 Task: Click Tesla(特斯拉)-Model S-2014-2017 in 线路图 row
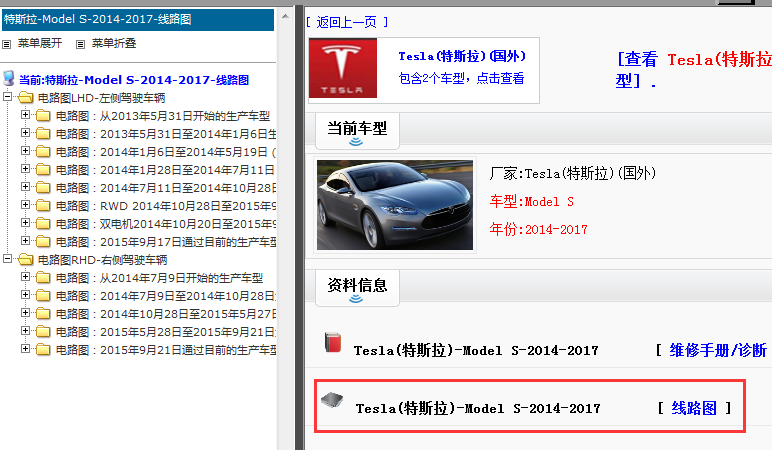[x=478, y=408]
